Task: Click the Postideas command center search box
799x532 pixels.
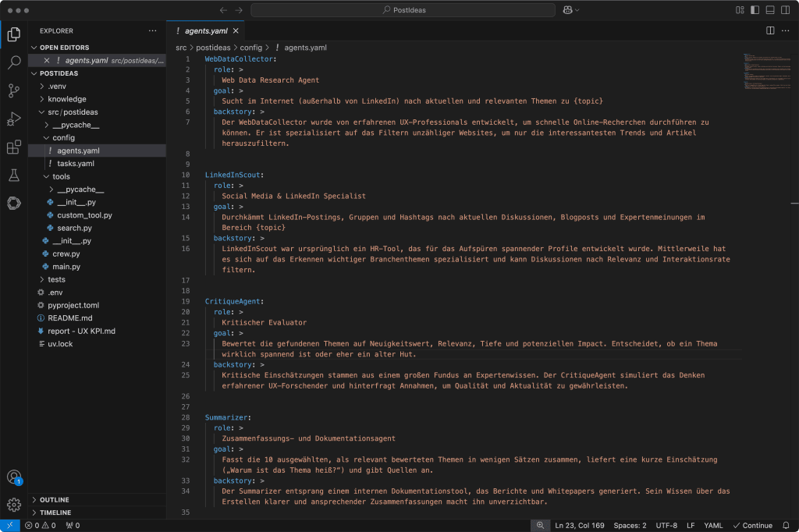Action: (403, 10)
